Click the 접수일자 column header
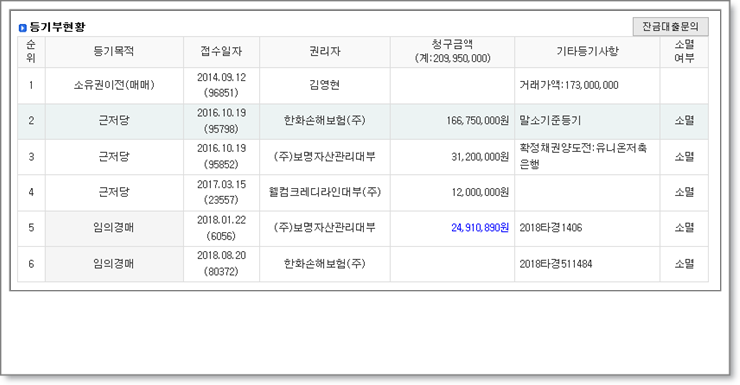This screenshot has height=385, width=740. [221, 51]
